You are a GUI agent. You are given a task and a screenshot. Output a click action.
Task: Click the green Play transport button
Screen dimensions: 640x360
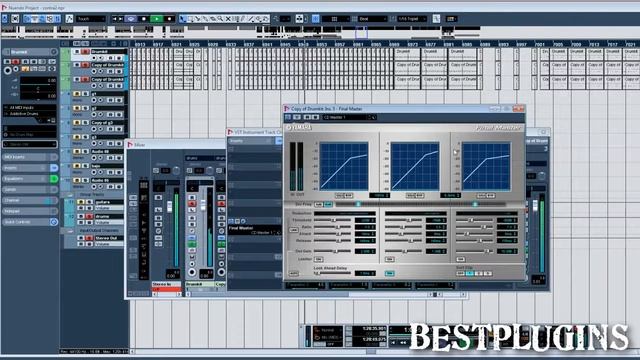pos(157,19)
